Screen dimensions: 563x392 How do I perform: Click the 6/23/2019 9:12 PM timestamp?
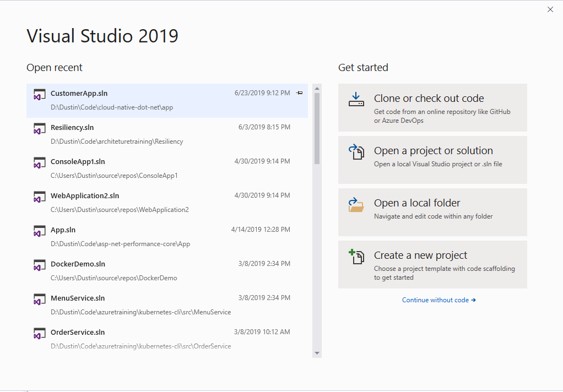click(262, 93)
